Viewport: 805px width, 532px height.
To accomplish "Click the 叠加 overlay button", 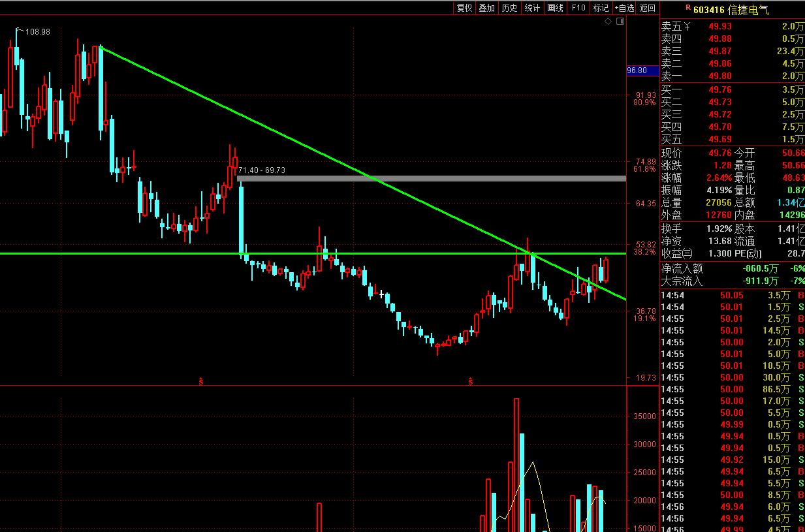I will (x=486, y=8).
